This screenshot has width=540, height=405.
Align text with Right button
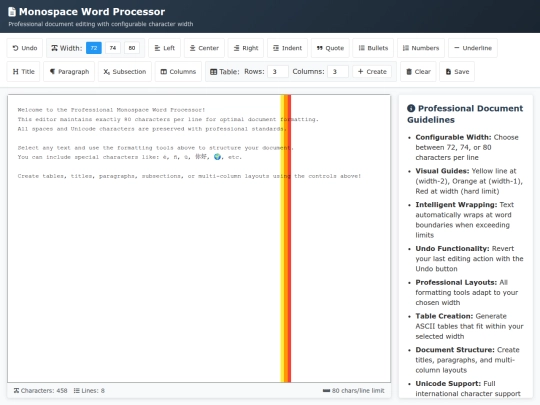point(246,48)
